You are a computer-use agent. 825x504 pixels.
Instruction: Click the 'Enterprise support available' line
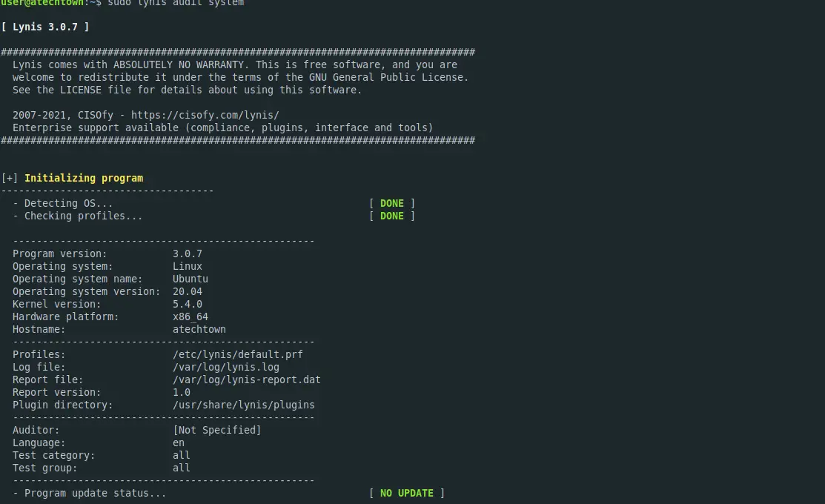click(223, 127)
